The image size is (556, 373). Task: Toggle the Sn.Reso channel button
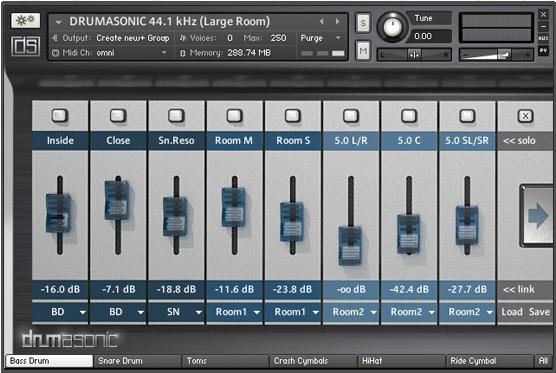(x=176, y=115)
